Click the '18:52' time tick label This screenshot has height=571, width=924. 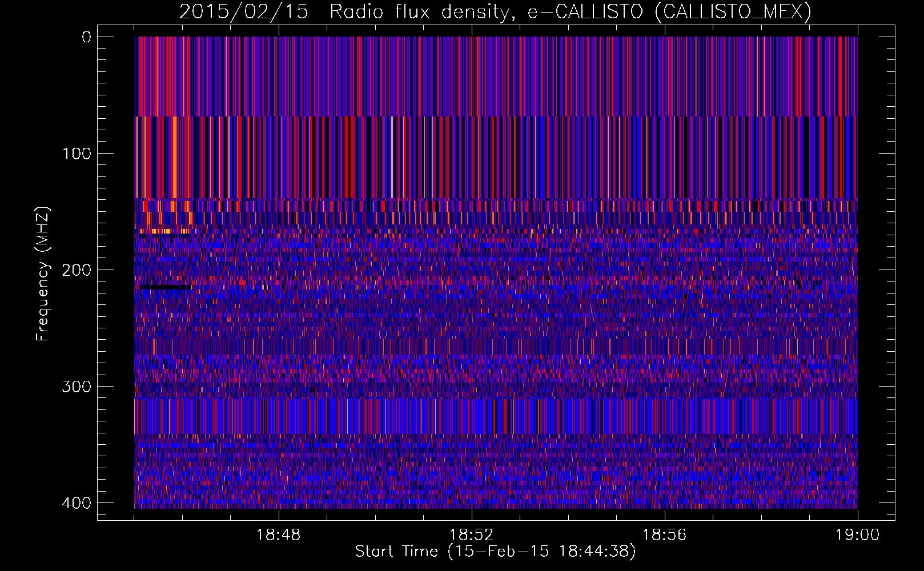pos(471,535)
